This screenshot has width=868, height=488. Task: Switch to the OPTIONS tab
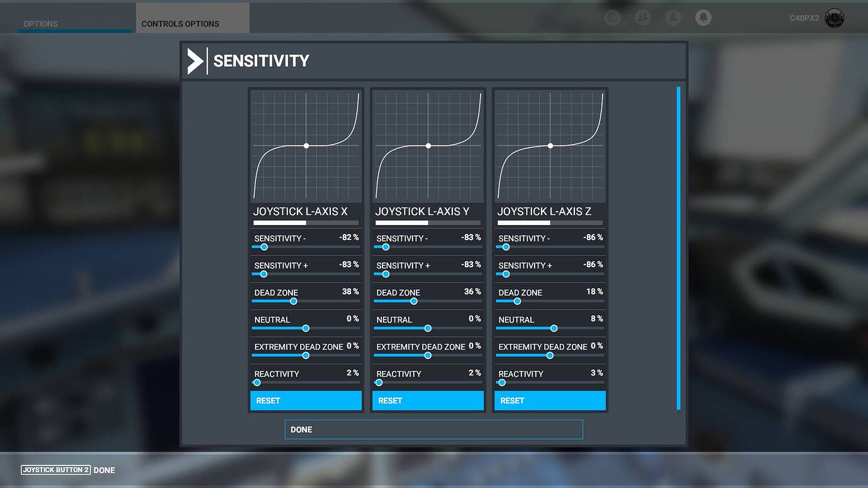click(40, 23)
